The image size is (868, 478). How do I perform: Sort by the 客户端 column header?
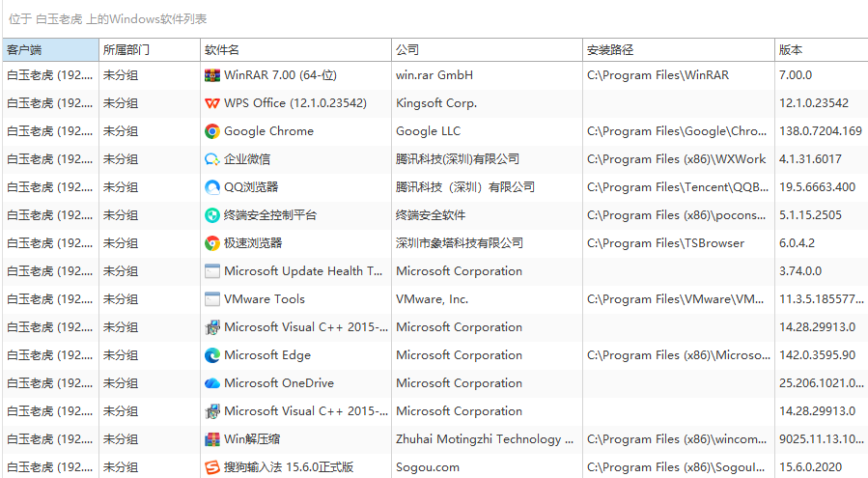click(x=51, y=50)
